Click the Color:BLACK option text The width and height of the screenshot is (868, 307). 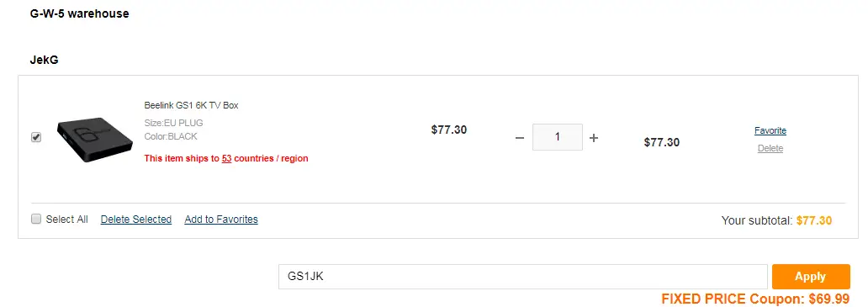[x=171, y=136]
